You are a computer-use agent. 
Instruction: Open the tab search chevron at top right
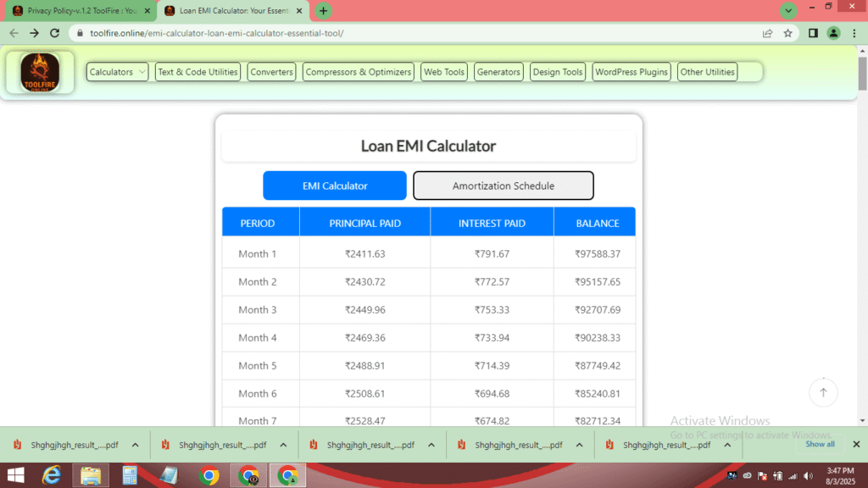pos(788,11)
